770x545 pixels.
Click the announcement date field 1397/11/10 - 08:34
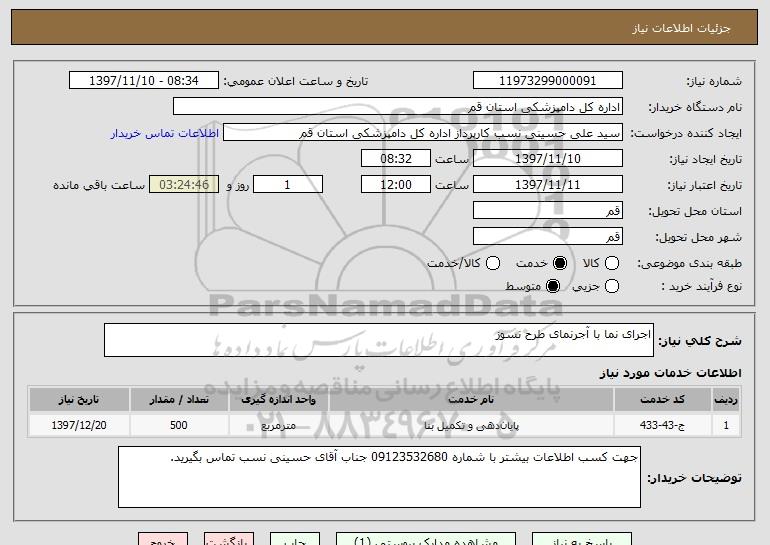click(144, 81)
